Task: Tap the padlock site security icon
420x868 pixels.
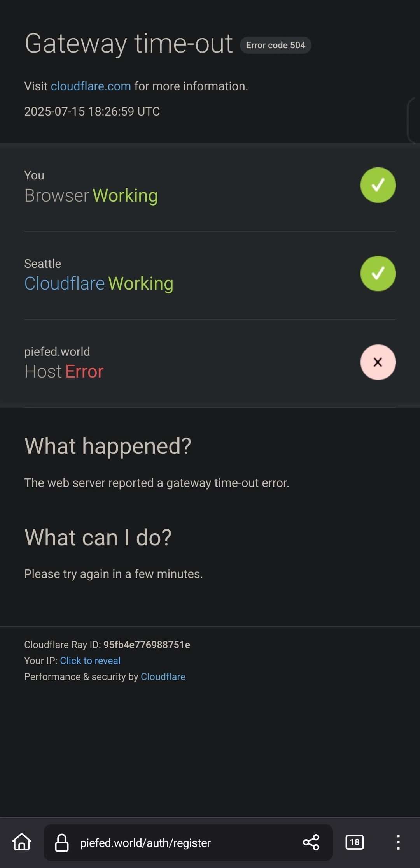Action: point(61,843)
